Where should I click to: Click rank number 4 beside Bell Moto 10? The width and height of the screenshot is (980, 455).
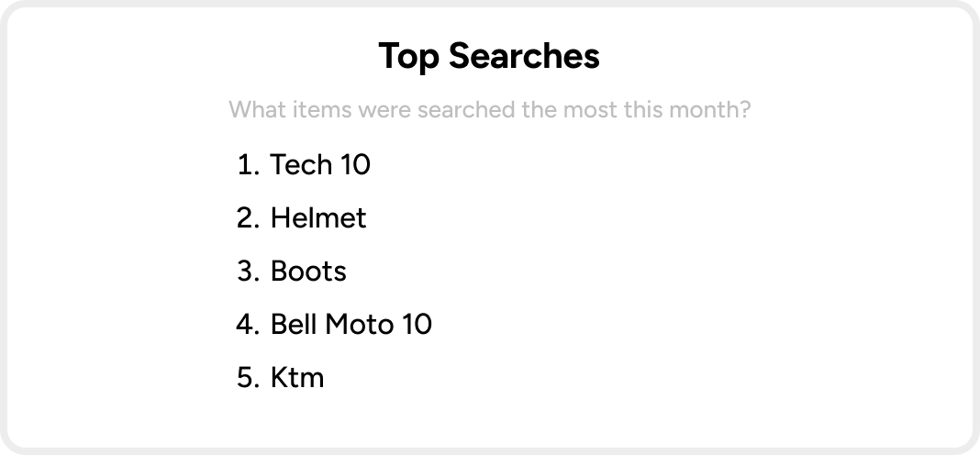[249, 325]
